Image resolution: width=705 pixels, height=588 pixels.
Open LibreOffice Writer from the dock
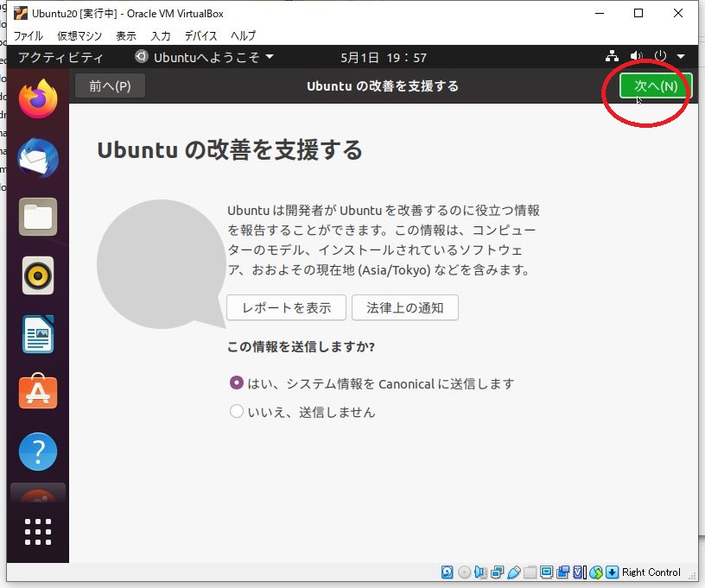click(x=38, y=334)
